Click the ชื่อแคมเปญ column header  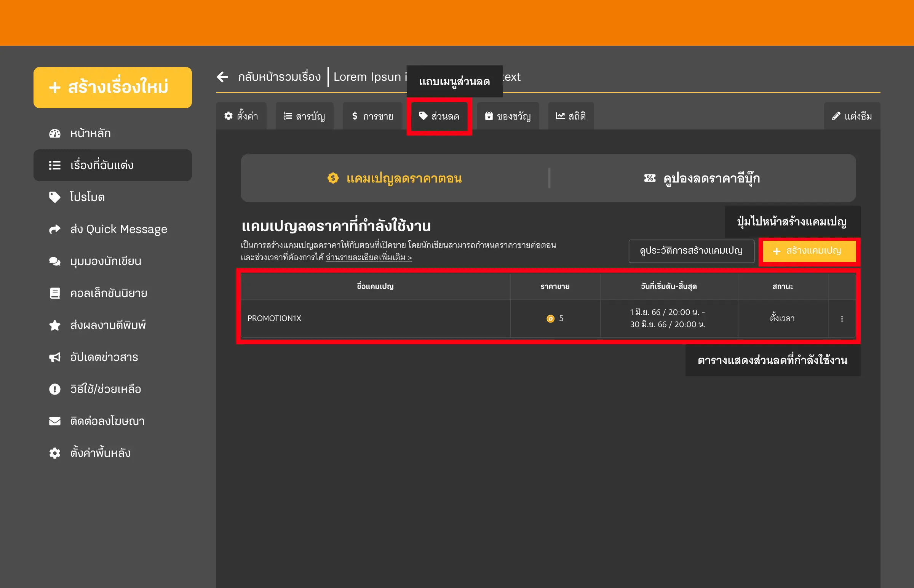375,286
